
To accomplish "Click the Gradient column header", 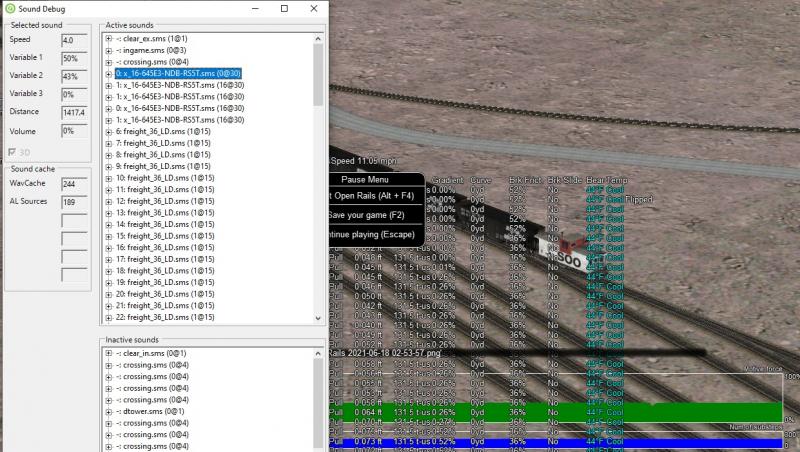I will pos(447,180).
